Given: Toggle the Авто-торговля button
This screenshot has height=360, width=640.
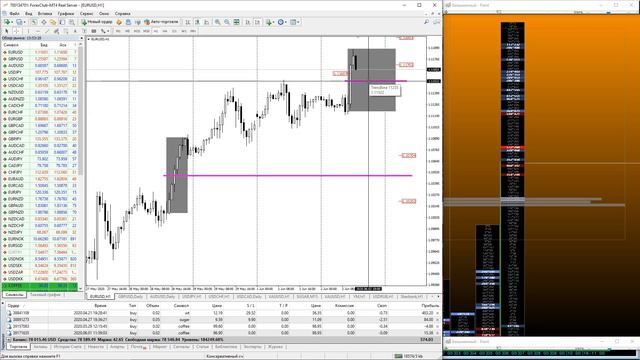Looking at the screenshot, I should click(162, 22).
